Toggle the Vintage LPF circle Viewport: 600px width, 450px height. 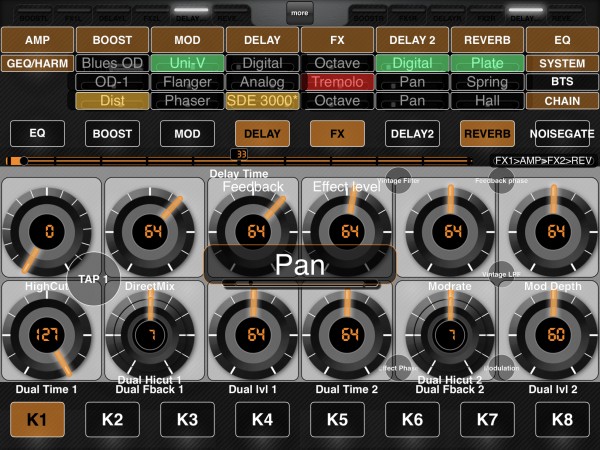pyautogui.click(x=501, y=274)
